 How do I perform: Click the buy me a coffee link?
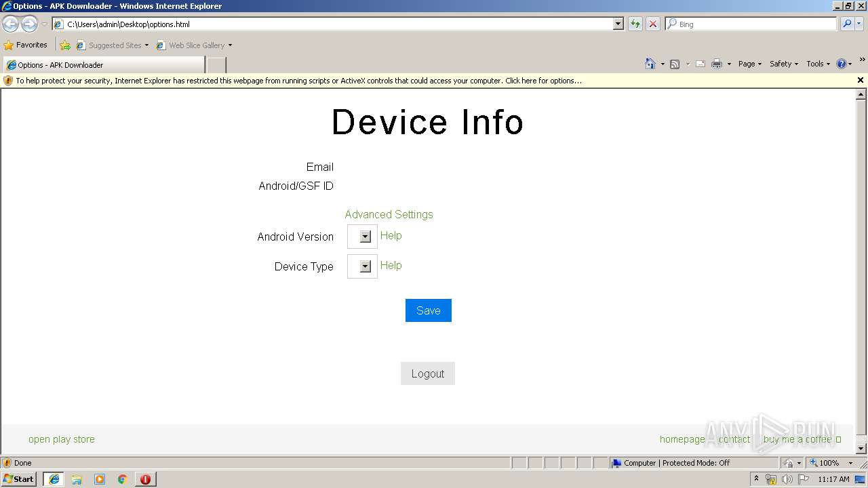pyautogui.click(x=802, y=439)
